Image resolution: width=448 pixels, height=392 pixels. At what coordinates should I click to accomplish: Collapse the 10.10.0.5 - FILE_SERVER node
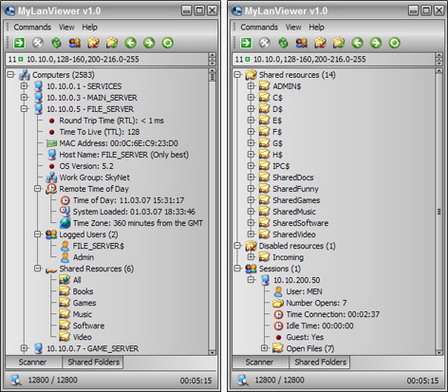pyautogui.click(x=24, y=108)
